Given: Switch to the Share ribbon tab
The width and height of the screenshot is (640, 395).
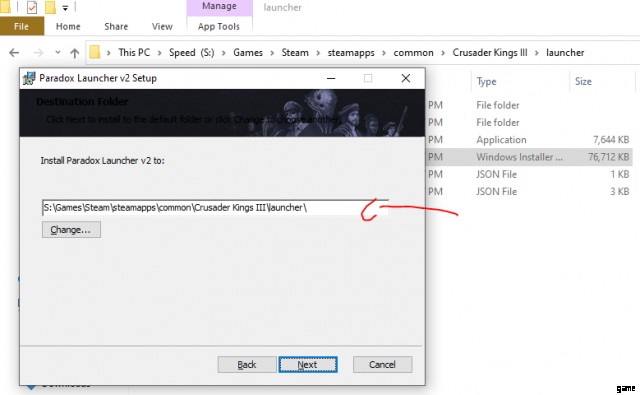Looking at the screenshot, I should tap(116, 27).
